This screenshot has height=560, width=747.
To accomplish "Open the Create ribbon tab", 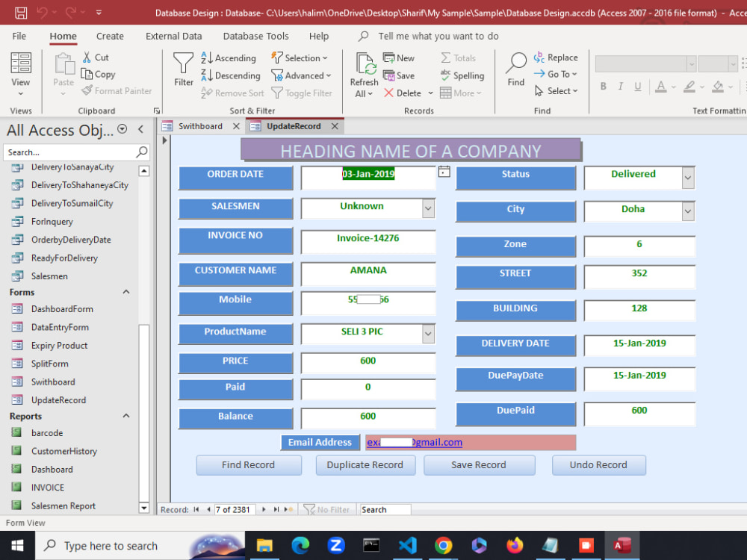I will [x=109, y=36].
